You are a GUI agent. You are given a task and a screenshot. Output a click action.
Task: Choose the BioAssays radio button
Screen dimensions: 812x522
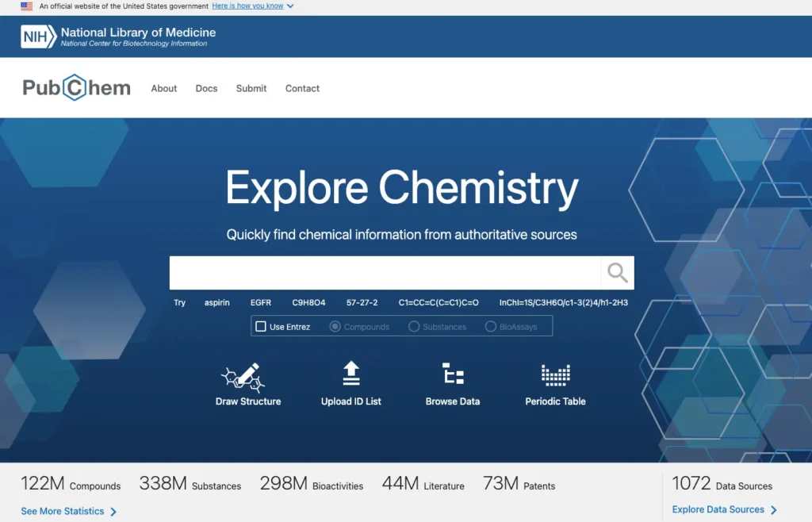click(491, 326)
